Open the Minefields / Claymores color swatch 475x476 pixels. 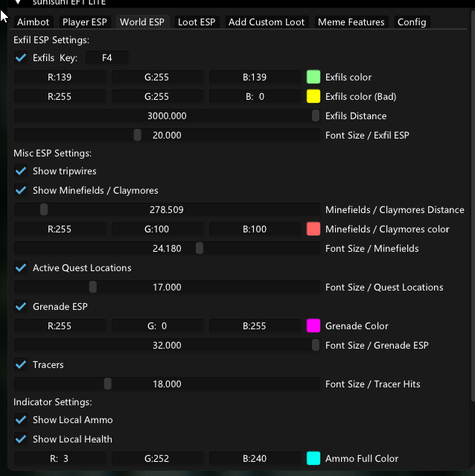(x=313, y=229)
